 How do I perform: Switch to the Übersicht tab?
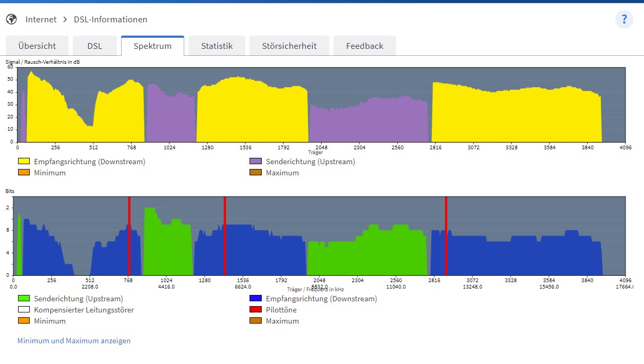click(x=37, y=46)
